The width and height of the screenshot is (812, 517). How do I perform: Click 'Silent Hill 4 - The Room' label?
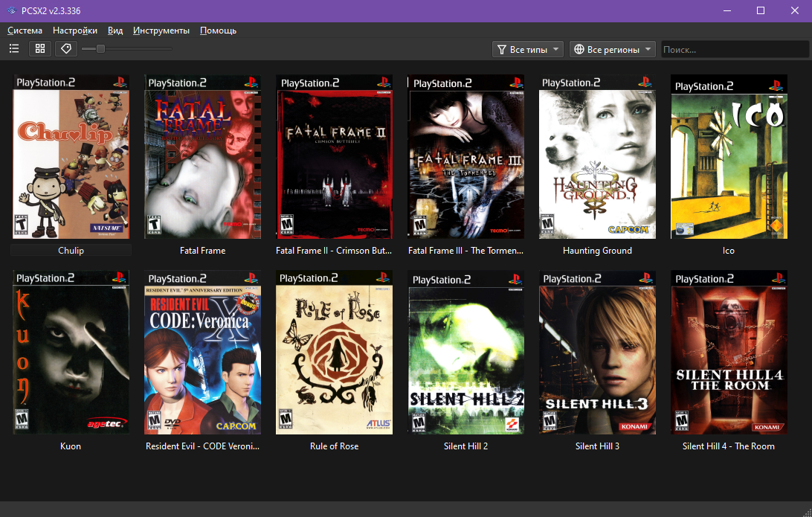point(729,446)
